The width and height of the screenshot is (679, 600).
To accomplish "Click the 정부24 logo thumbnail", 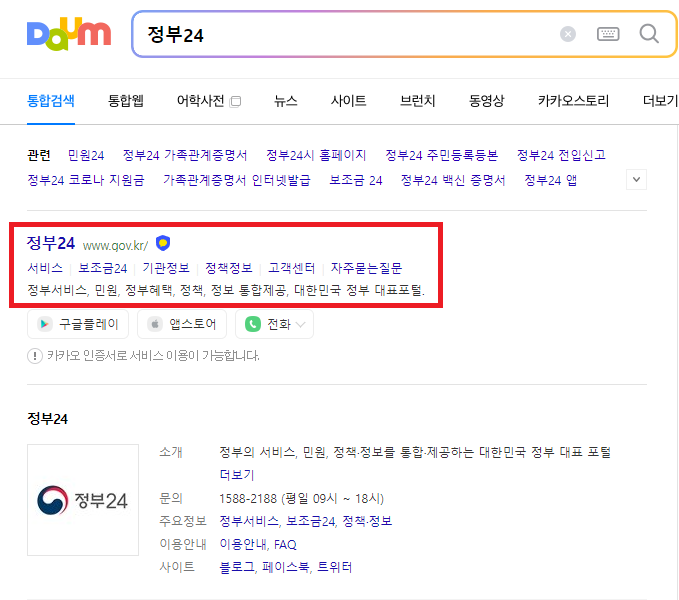I will (83, 500).
